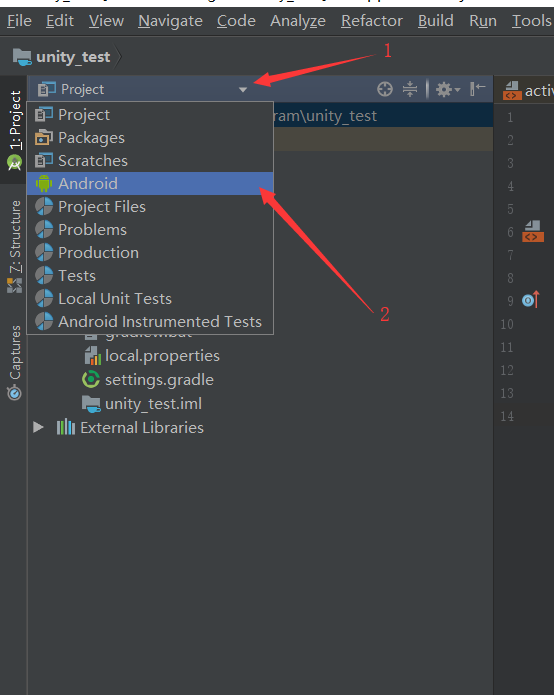Select Tests scope
The image size is (554, 695).
point(150,276)
